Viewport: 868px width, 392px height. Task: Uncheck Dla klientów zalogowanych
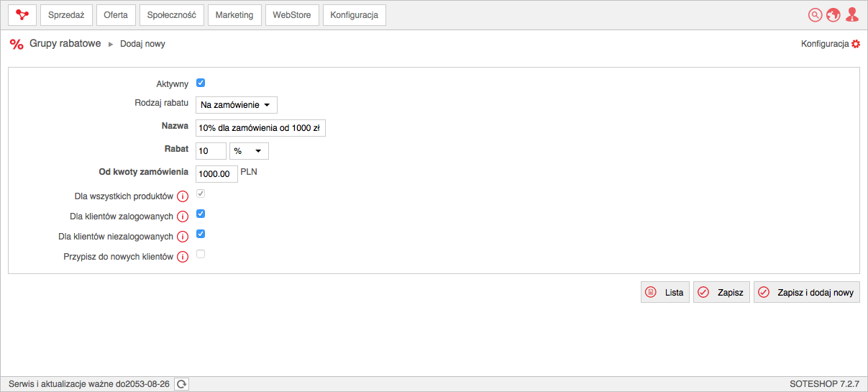[x=201, y=214]
